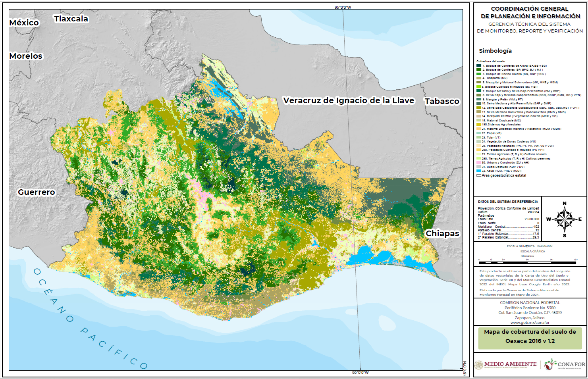Select the gray Suelo Desnudo swatch
588x379 pixels.
click(x=479, y=167)
